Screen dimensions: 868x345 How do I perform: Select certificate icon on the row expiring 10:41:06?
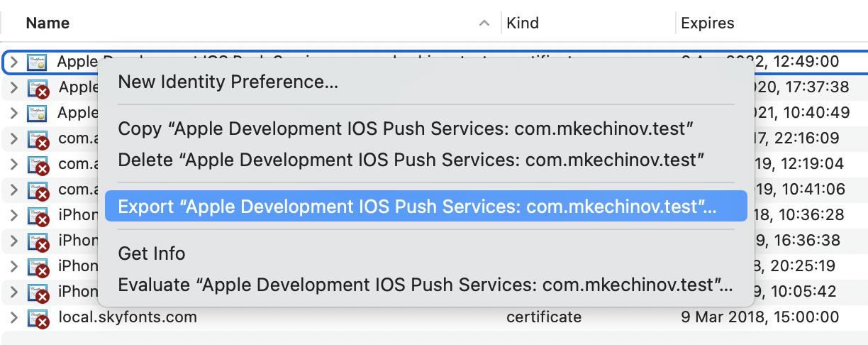(37, 190)
